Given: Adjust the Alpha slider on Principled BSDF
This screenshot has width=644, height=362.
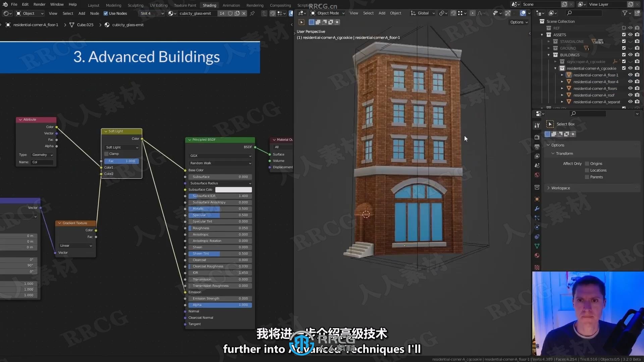Looking at the screenshot, I should (220, 305).
